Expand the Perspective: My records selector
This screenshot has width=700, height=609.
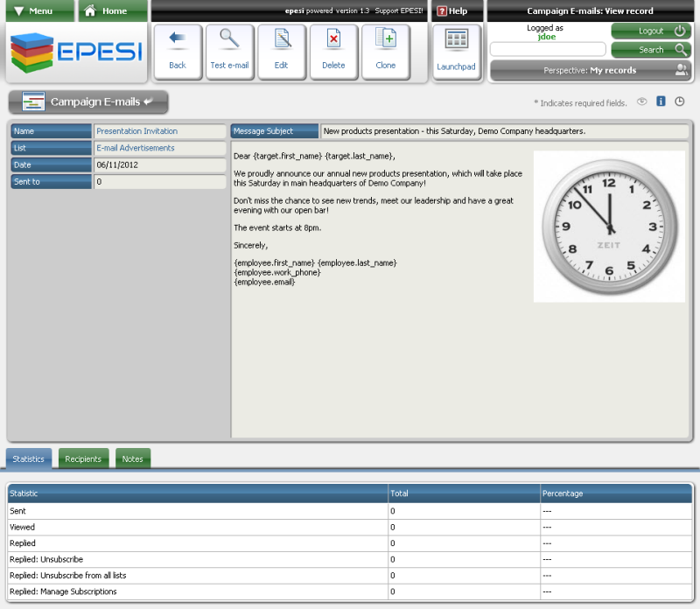(590, 70)
